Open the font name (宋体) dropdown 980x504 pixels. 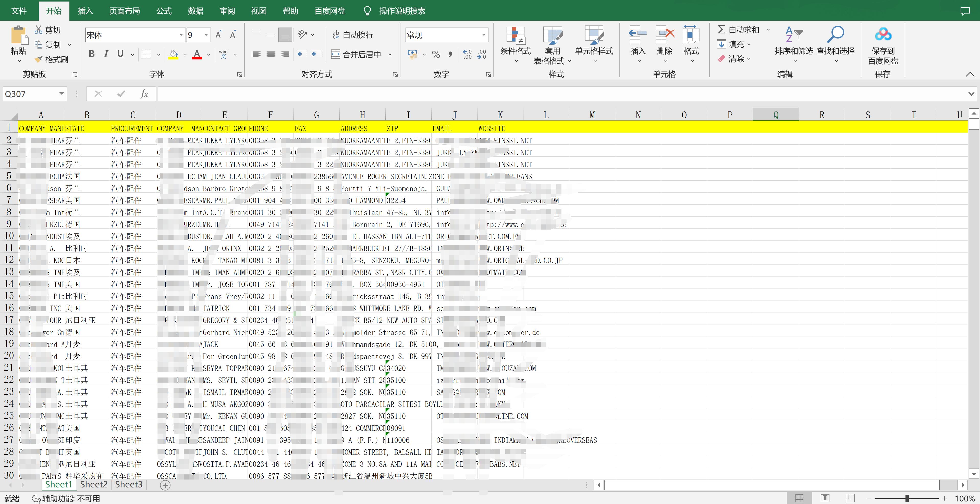click(181, 35)
